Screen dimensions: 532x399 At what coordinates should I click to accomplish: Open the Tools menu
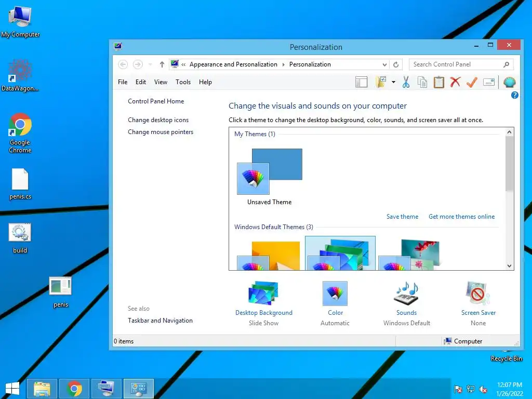[183, 82]
